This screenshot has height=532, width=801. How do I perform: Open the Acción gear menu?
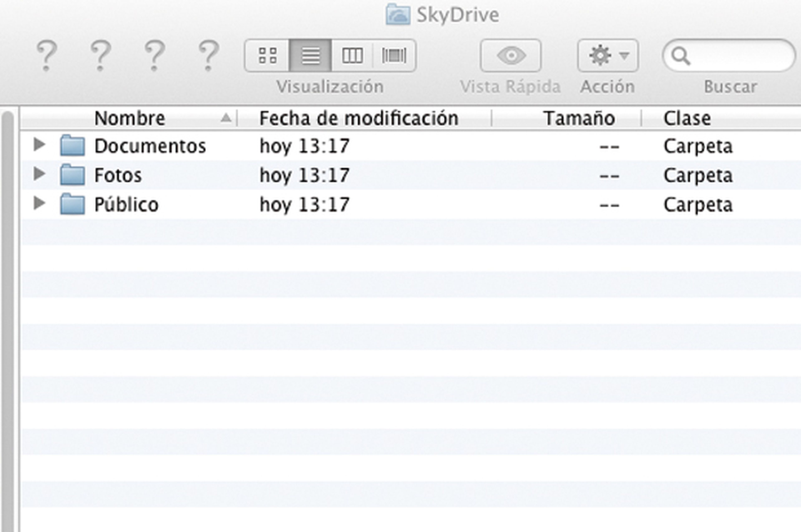coord(608,55)
